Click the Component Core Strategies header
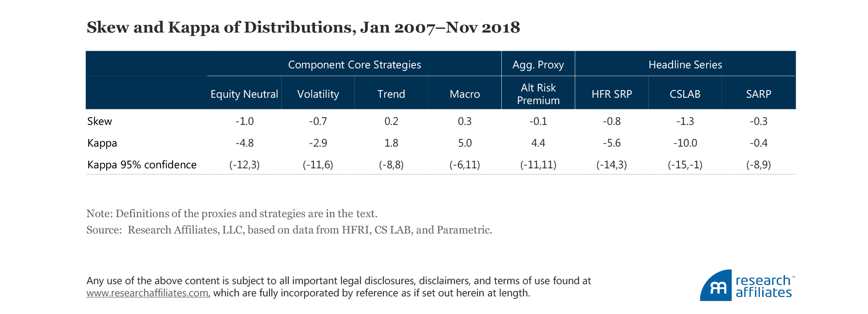This screenshot has width=868, height=314. (x=354, y=65)
